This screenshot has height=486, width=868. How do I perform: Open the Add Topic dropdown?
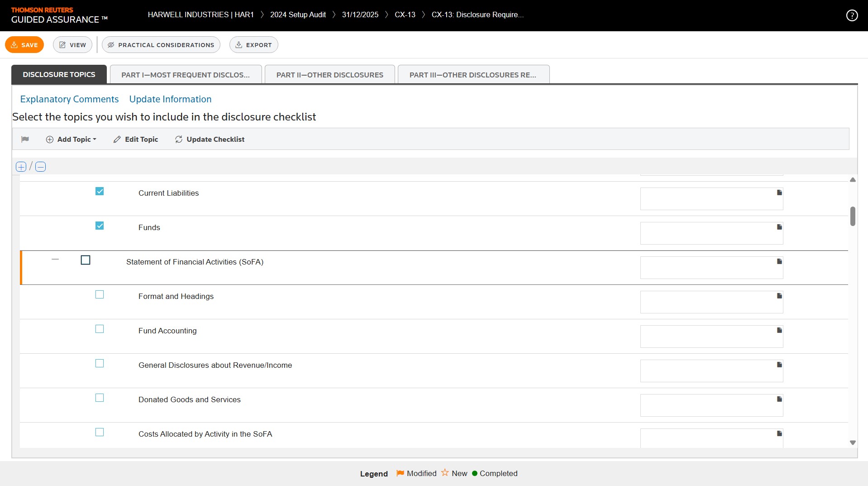(72, 140)
